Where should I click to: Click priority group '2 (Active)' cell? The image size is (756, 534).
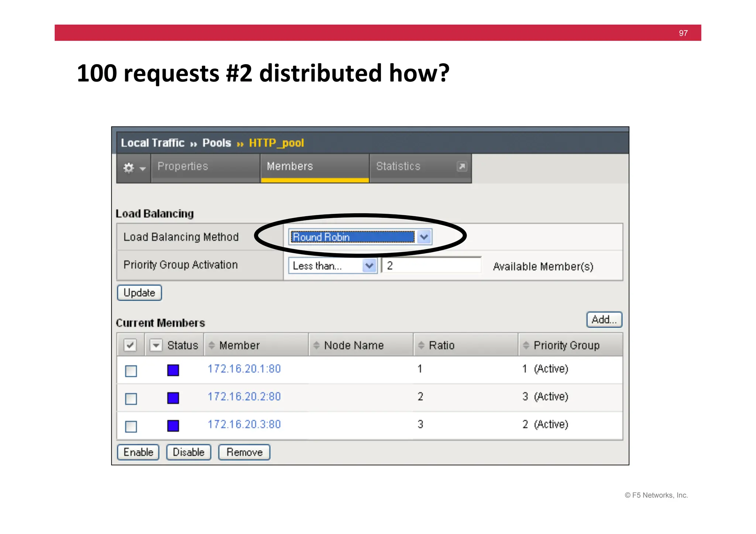click(545, 424)
